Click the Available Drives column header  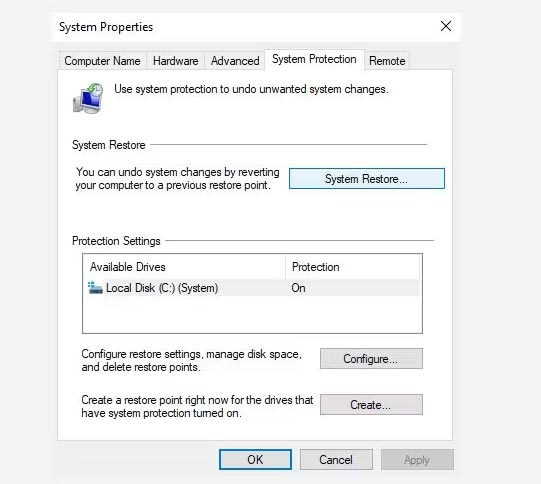185,267
